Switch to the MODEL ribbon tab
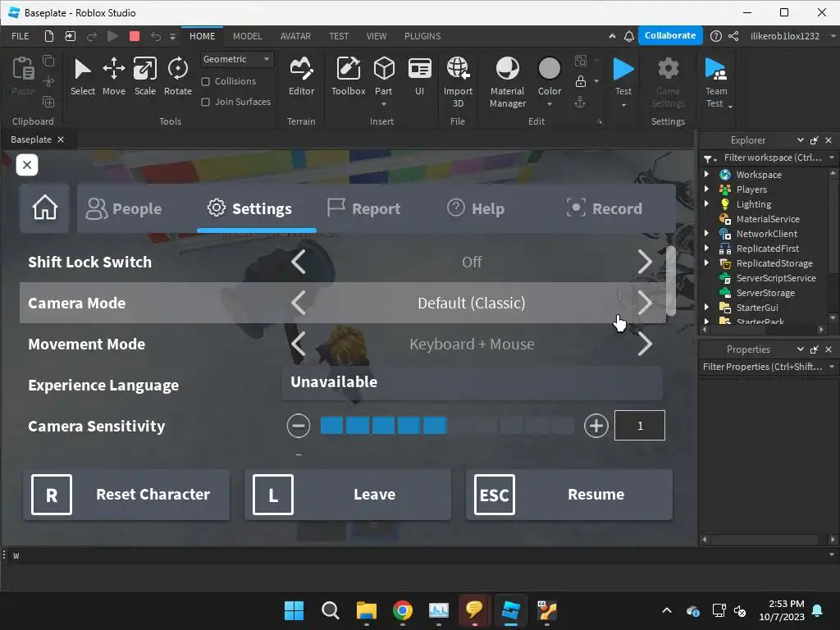840x630 pixels. pyautogui.click(x=248, y=36)
